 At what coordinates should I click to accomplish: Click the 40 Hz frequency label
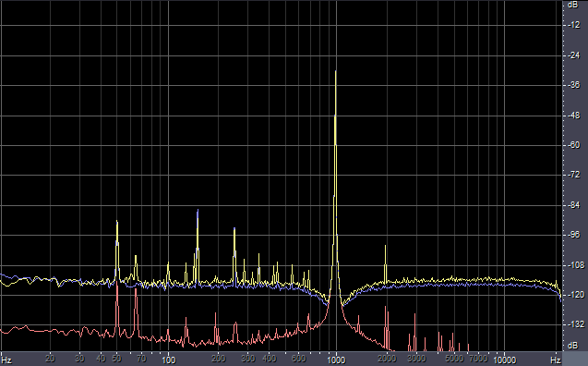[x=101, y=359]
